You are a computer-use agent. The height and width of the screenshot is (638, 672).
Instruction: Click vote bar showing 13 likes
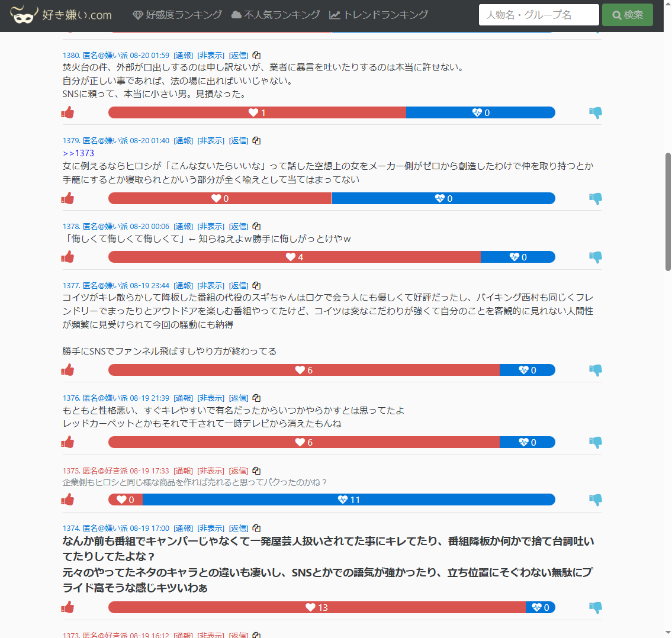tap(317, 607)
